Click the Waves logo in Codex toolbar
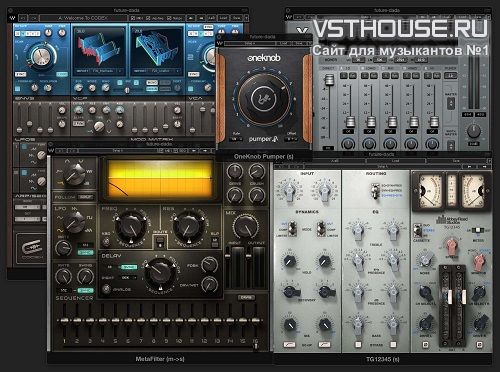This screenshot has height=372, width=500. [x=13, y=18]
